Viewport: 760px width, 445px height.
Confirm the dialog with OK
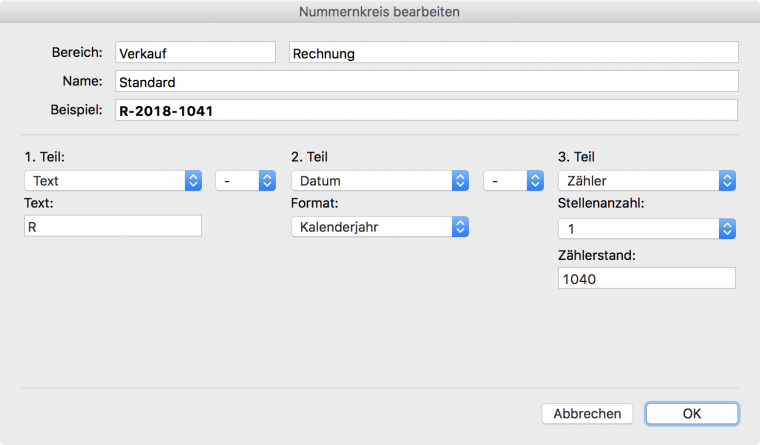click(x=692, y=413)
